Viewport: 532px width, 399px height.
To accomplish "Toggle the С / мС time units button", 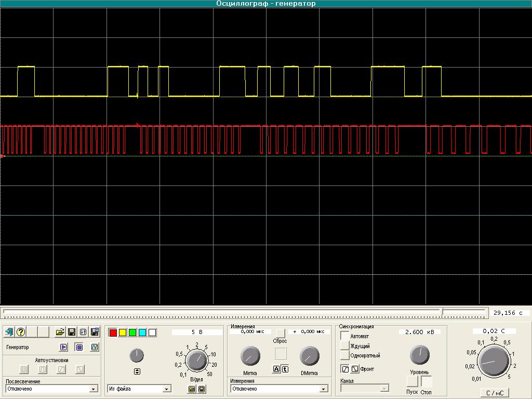I will [x=495, y=393].
